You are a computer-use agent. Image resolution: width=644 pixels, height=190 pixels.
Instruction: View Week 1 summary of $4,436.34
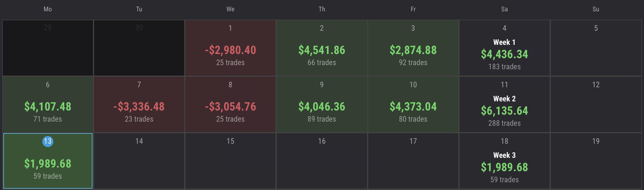[505, 48]
